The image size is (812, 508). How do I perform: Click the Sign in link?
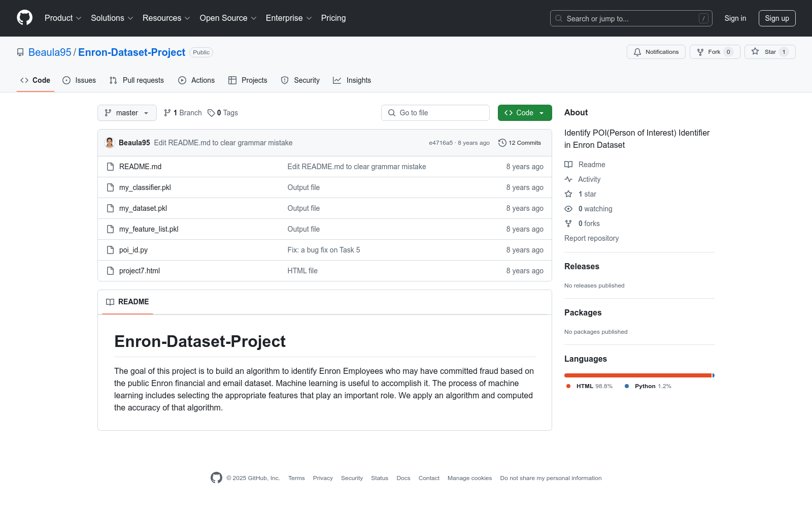735,18
